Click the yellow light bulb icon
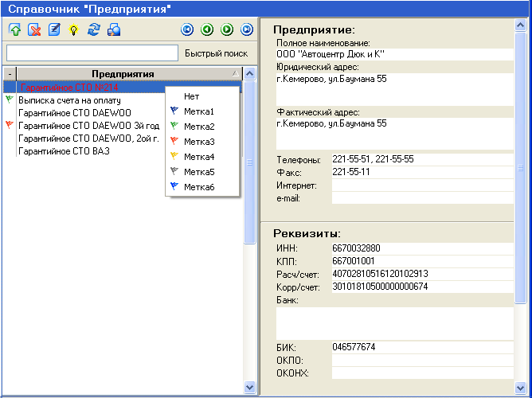 tap(74, 30)
